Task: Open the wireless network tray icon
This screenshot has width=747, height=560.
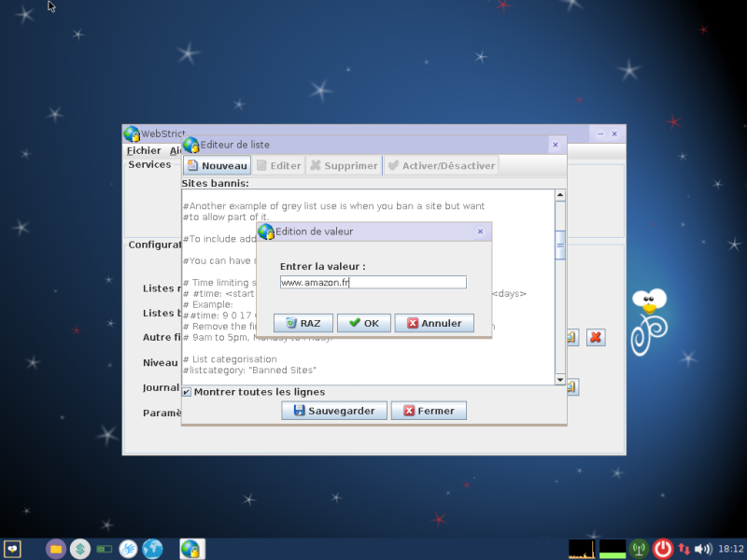Action: tap(639, 549)
